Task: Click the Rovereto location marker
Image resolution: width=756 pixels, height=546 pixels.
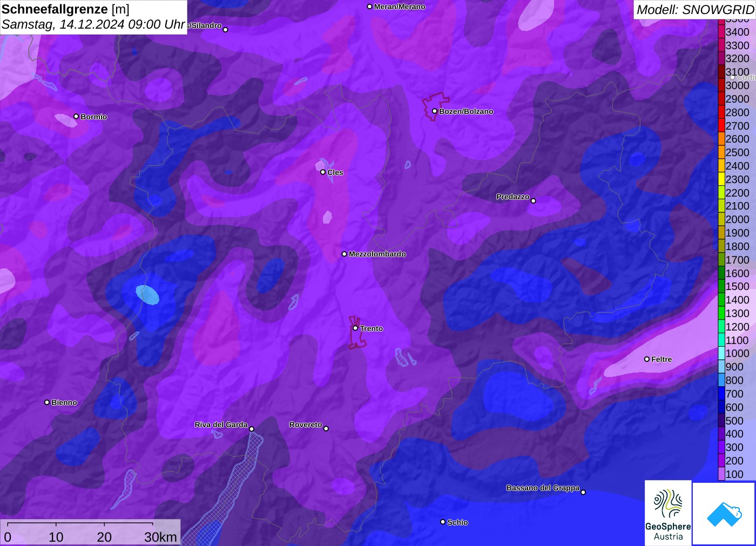Action: click(x=326, y=429)
